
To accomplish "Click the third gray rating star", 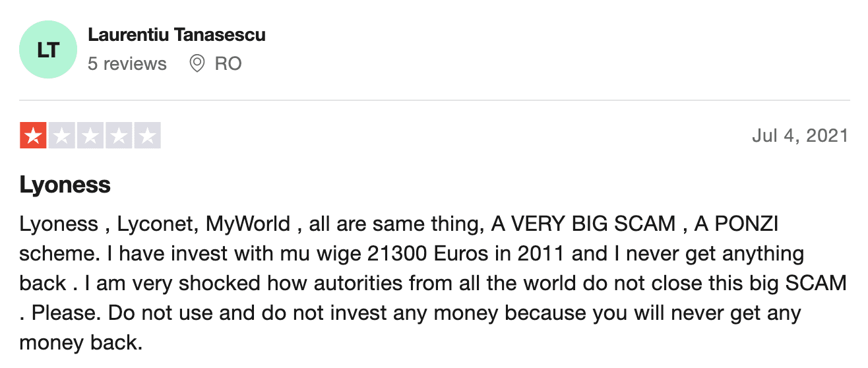I will (x=90, y=136).
